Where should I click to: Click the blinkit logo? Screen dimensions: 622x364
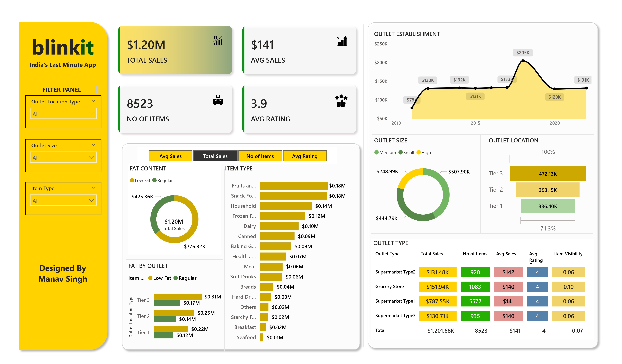(x=63, y=47)
